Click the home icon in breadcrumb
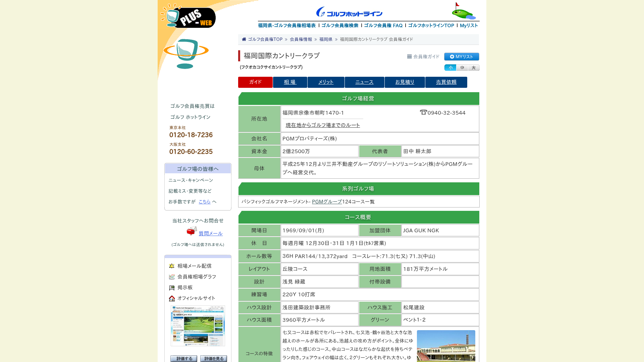Viewport: 644px width, 362px height. click(x=244, y=39)
